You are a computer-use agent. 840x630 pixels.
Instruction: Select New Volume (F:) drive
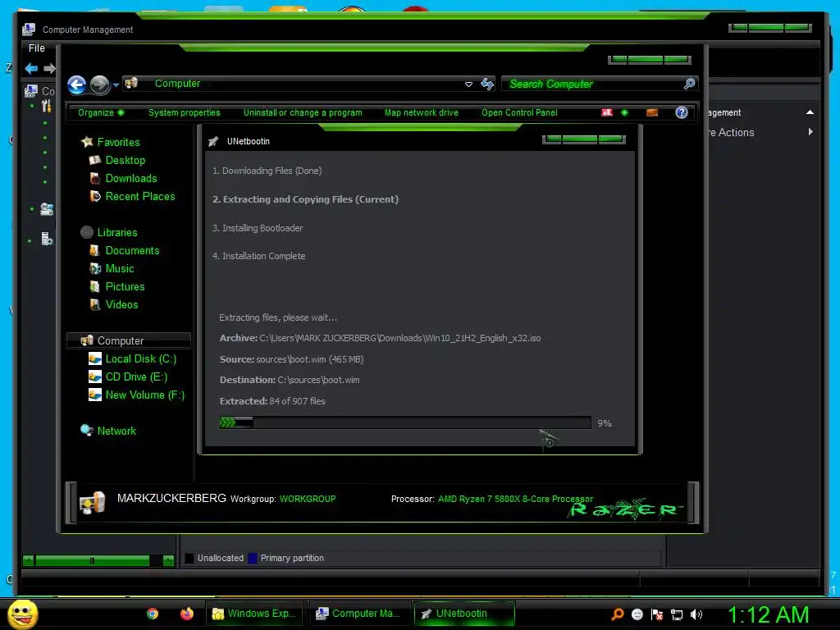point(145,395)
